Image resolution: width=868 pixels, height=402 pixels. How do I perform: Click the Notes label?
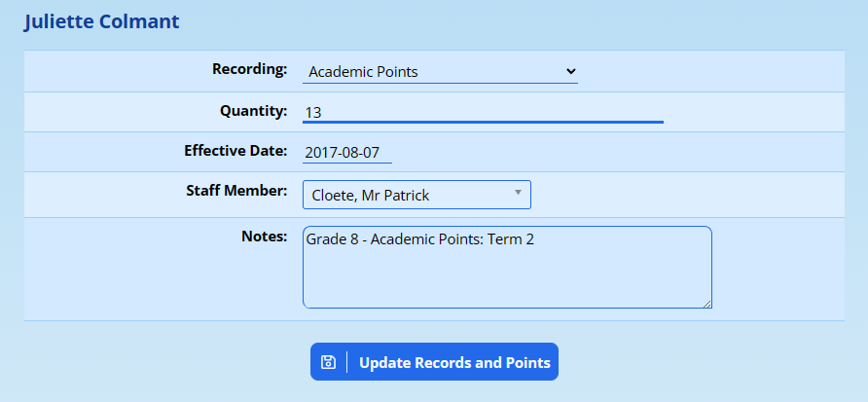point(264,236)
